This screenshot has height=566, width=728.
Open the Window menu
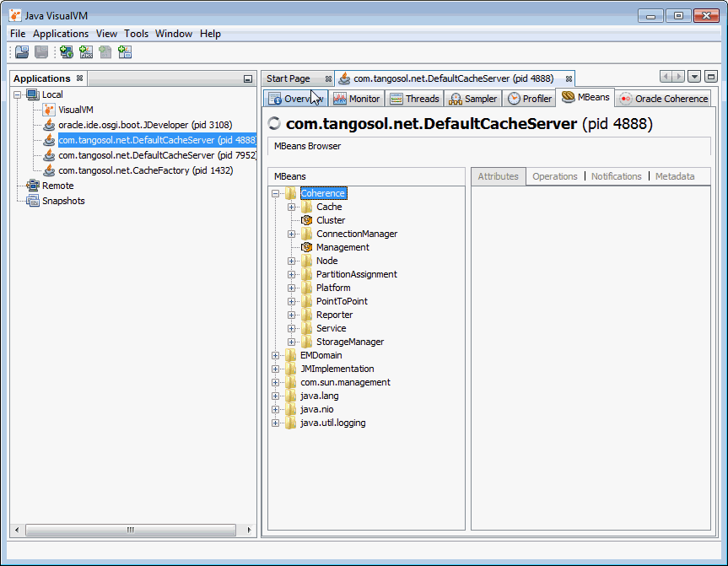point(174,34)
